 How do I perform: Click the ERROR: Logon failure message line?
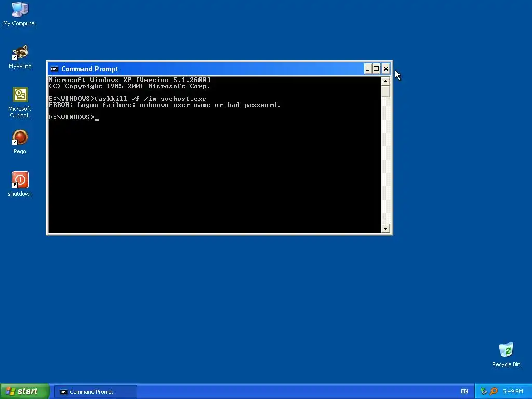[165, 105]
